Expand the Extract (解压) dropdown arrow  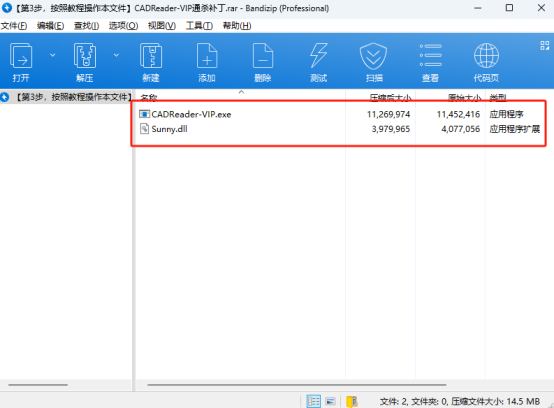click(x=116, y=55)
